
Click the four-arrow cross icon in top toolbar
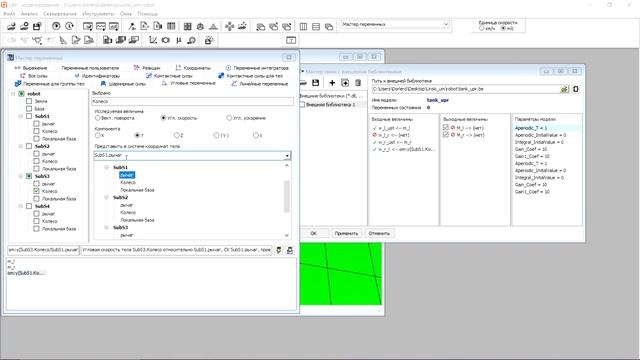pyautogui.click(x=229, y=27)
